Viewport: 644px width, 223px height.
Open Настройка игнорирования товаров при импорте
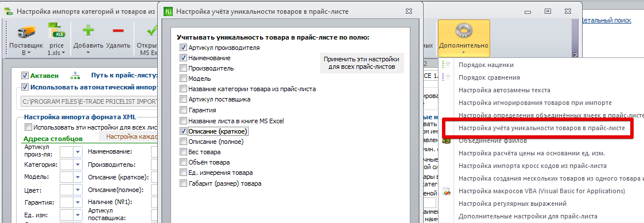click(535, 103)
